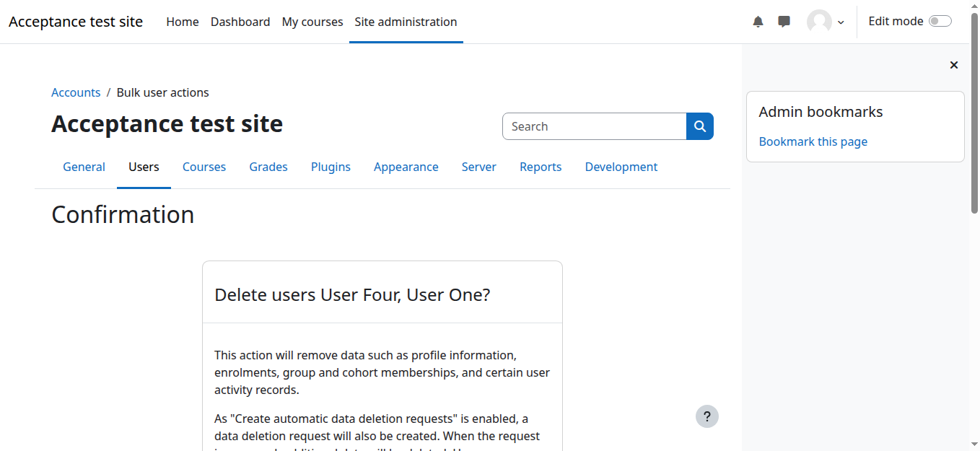Open the Reports tab
The height and width of the screenshot is (451, 980).
(x=541, y=167)
